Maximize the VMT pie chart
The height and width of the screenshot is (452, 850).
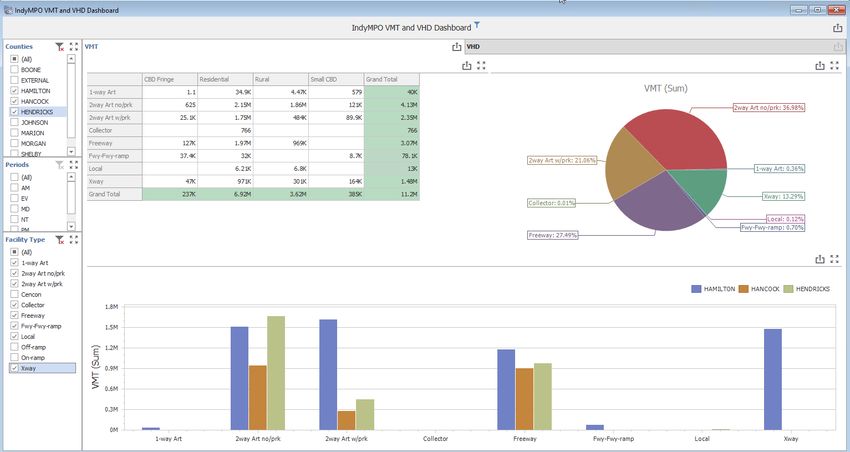[835, 66]
